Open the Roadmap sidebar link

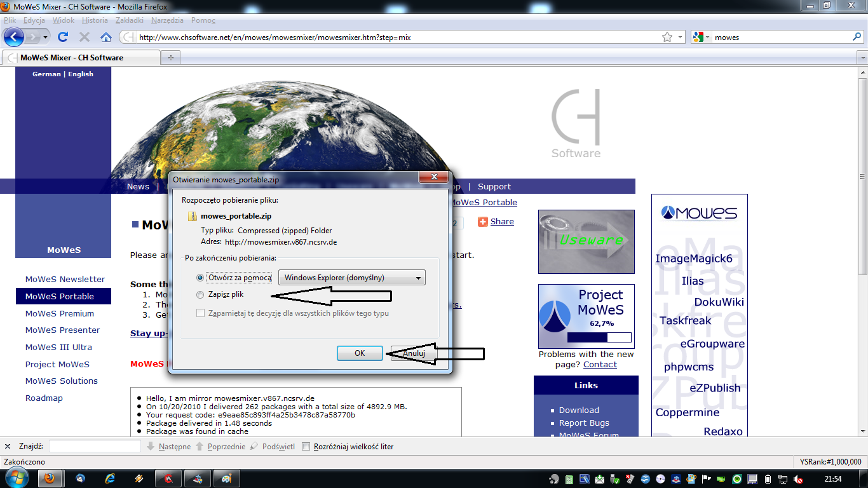(x=44, y=398)
